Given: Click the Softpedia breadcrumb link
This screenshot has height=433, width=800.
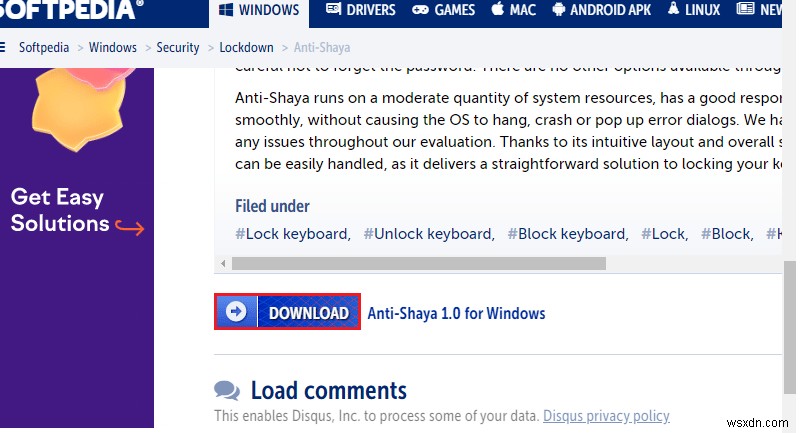Looking at the screenshot, I should point(46,47).
